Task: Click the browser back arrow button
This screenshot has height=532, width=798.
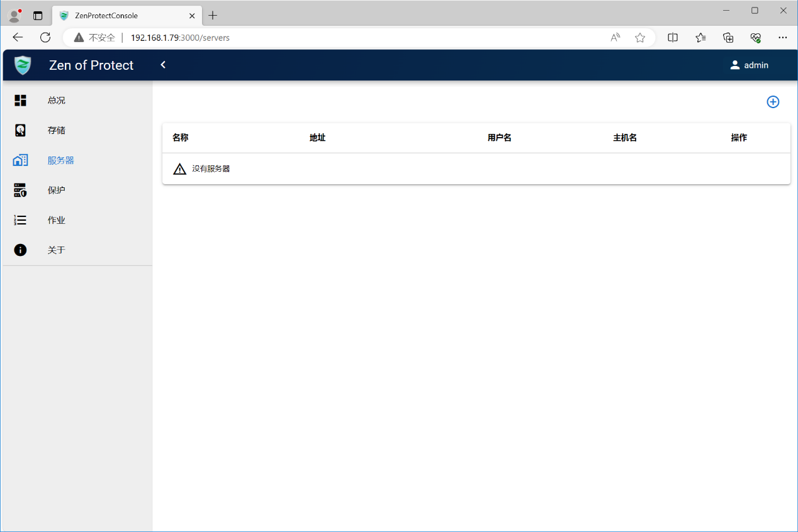Action: (18, 38)
